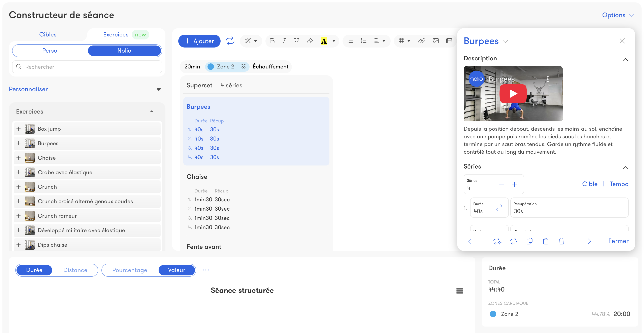Image resolution: width=644 pixels, height=333 pixels.
Task: Click the eraser clear formatting icon
Action: coord(310,41)
